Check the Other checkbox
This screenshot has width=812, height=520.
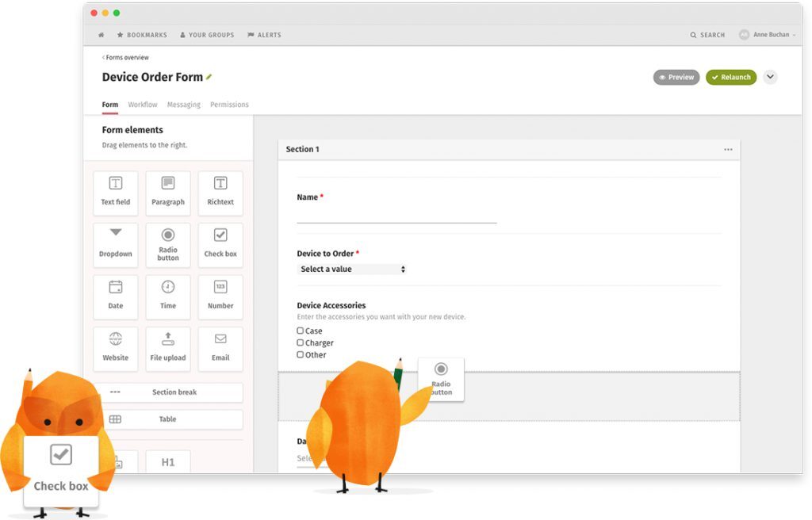click(300, 354)
